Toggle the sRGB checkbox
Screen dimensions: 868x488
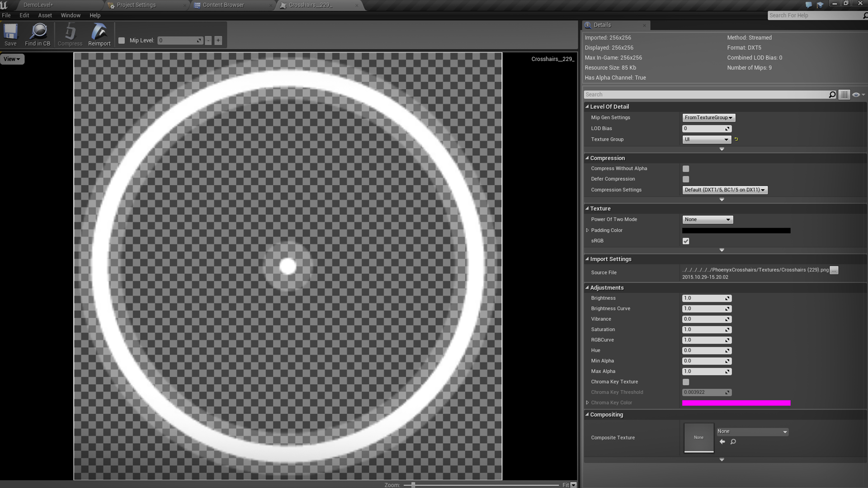click(686, 241)
